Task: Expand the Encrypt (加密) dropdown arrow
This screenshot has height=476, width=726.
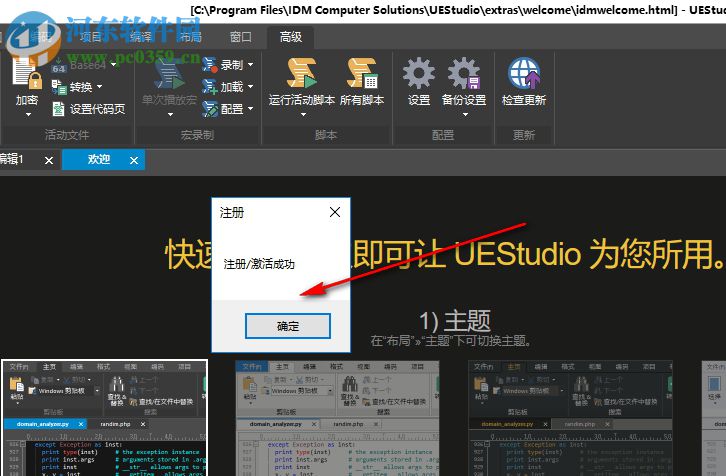Action: pos(28,114)
